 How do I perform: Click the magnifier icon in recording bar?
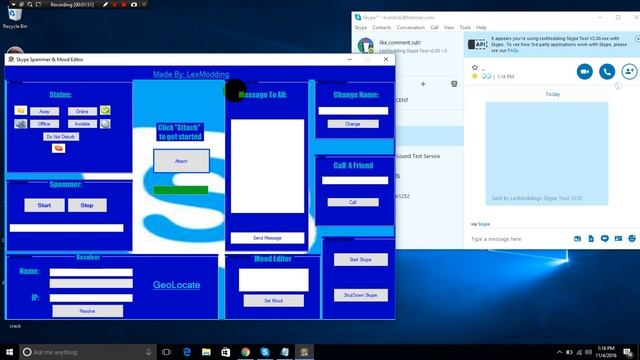click(x=30, y=4)
